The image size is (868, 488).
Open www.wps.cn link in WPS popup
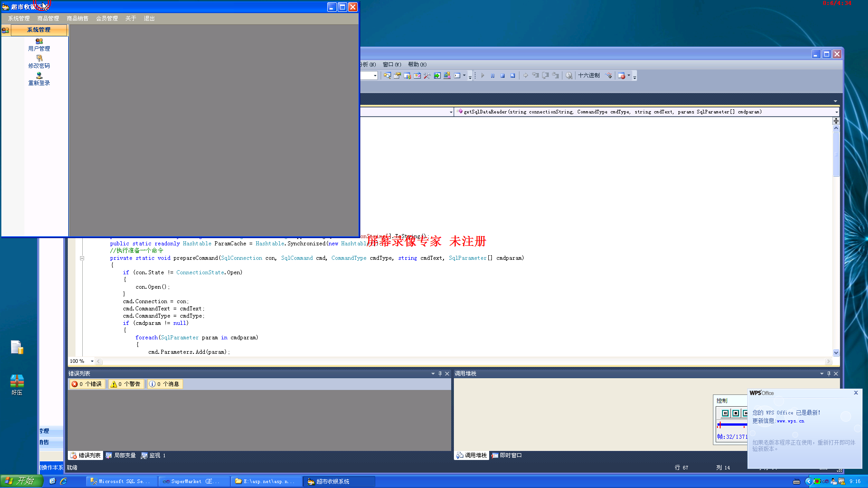tap(790, 421)
